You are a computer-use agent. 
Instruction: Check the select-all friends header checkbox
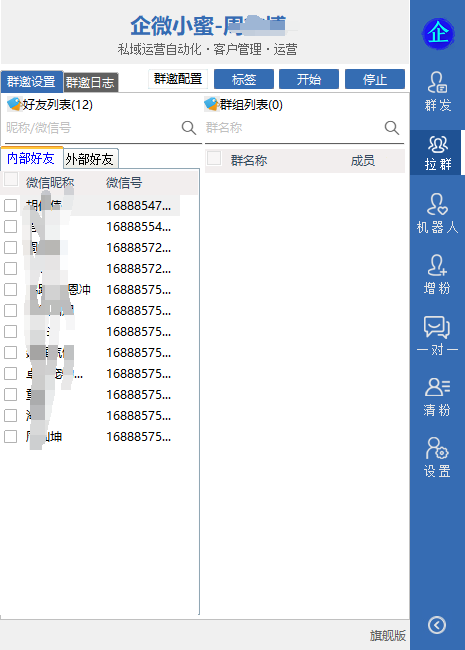[11, 179]
